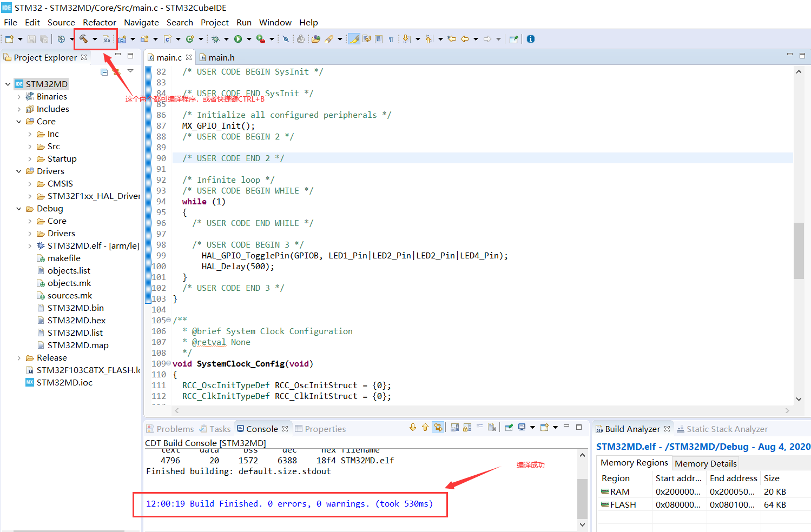Toggle Mark Occurrences highlighter icon

(354, 39)
